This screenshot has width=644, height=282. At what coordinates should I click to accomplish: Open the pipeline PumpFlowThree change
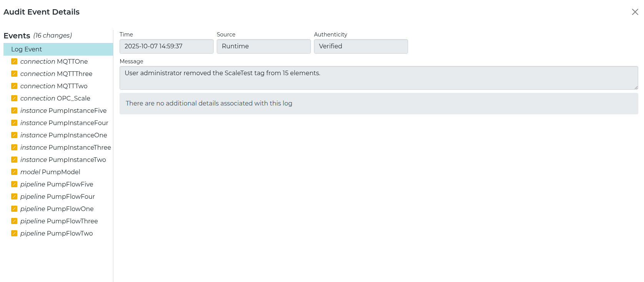pos(58,221)
